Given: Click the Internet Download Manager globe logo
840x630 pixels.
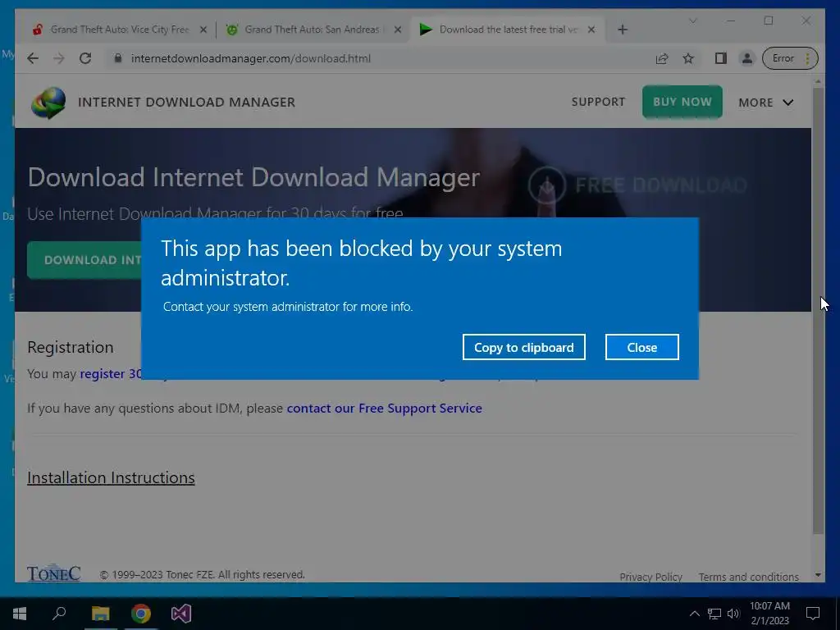Looking at the screenshot, I should point(48,103).
